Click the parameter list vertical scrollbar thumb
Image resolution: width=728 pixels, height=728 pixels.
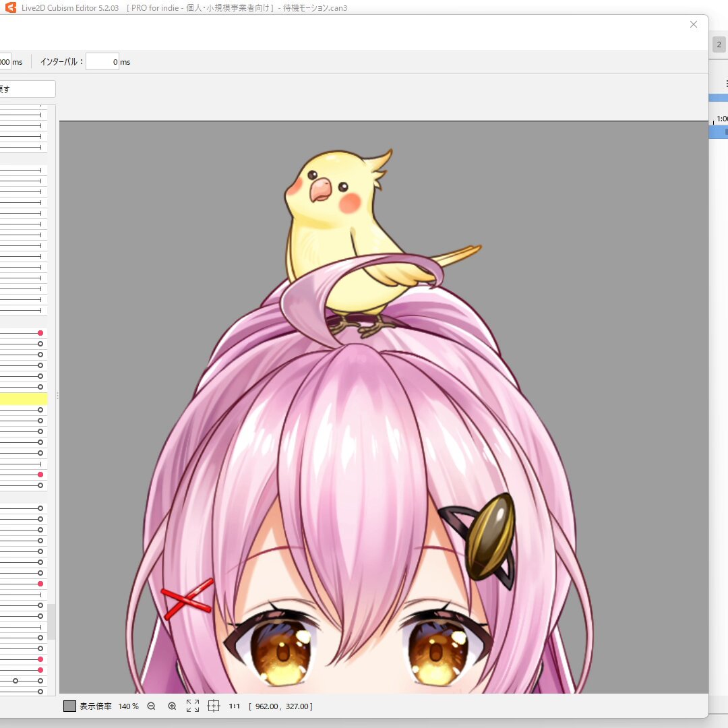tap(51, 621)
